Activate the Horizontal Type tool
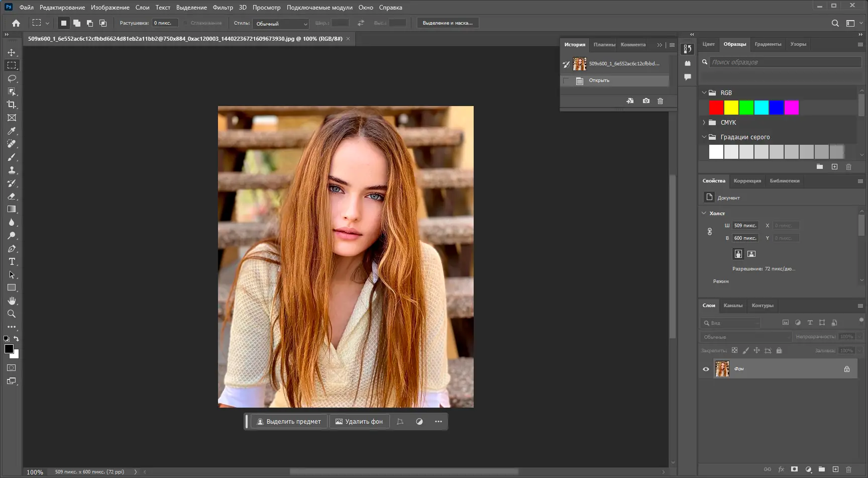868x478 pixels. [12, 261]
